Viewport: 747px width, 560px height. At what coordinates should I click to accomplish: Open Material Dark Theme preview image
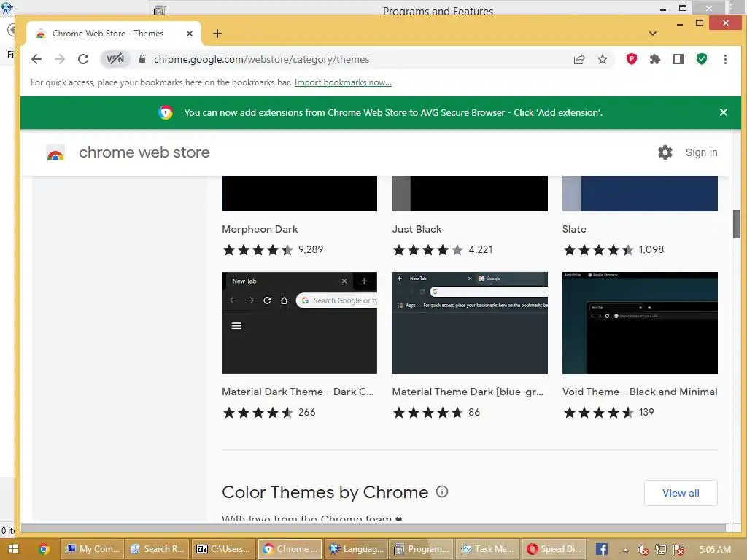[x=299, y=323]
